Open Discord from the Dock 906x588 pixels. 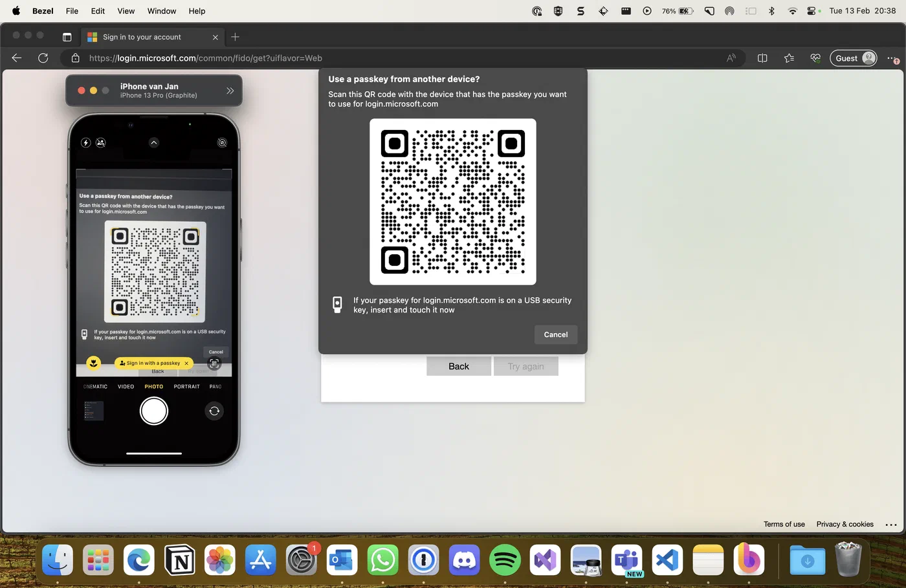click(464, 560)
